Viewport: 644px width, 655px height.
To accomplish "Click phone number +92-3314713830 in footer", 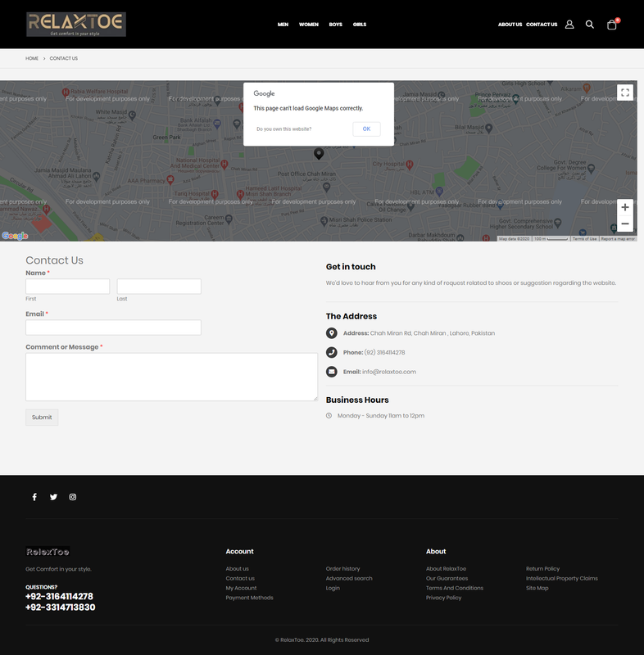I will pyautogui.click(x=60, y=608).
